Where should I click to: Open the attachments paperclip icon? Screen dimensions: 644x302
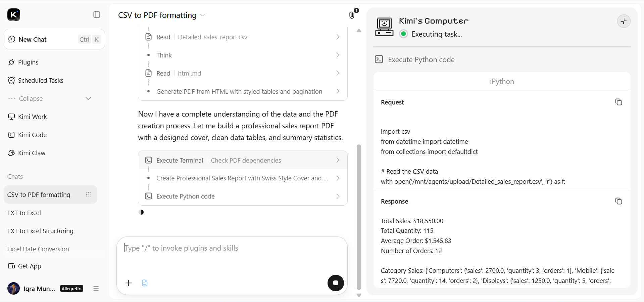(352, 15)
